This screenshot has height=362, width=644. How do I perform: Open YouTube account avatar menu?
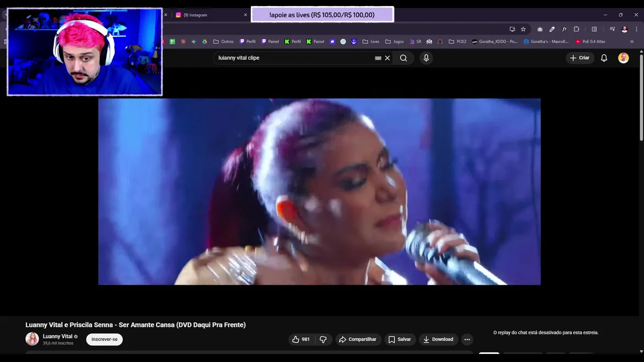[623, 58]
